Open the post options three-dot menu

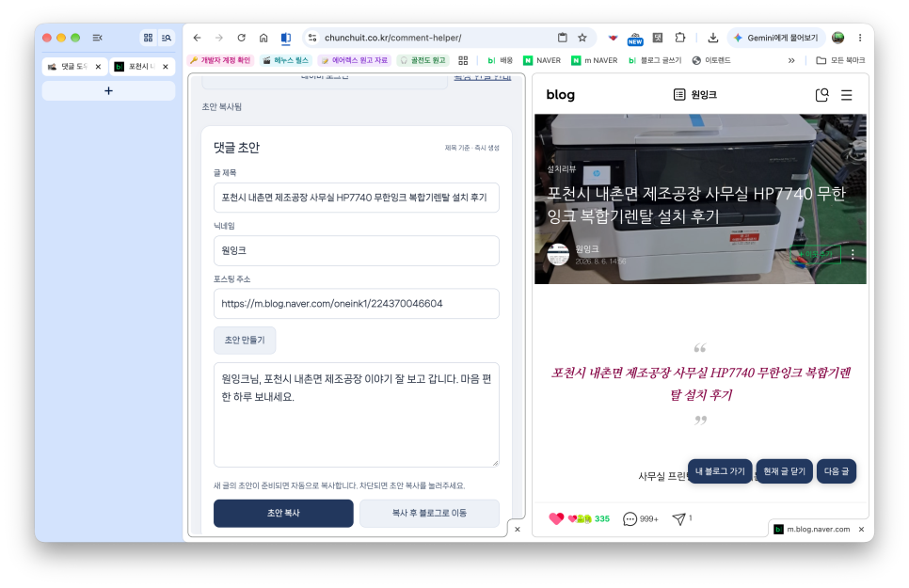pyautogui.click(x=853, y=255)
